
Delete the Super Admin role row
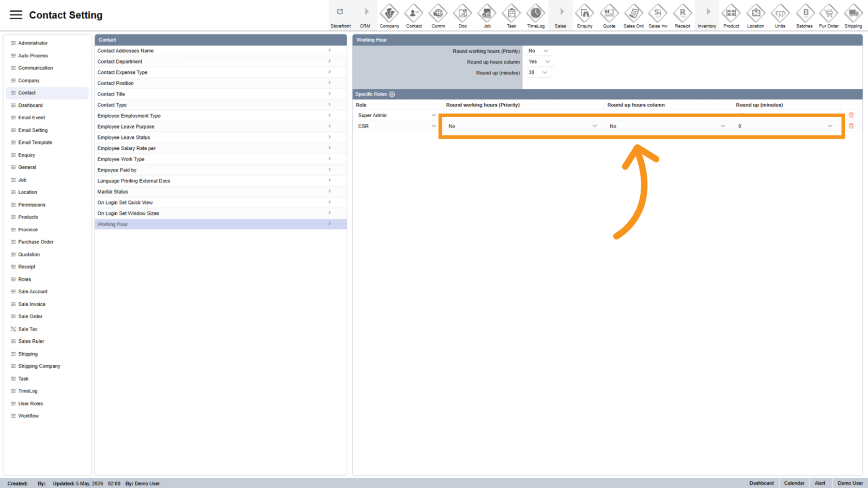[x=851, y=115]
